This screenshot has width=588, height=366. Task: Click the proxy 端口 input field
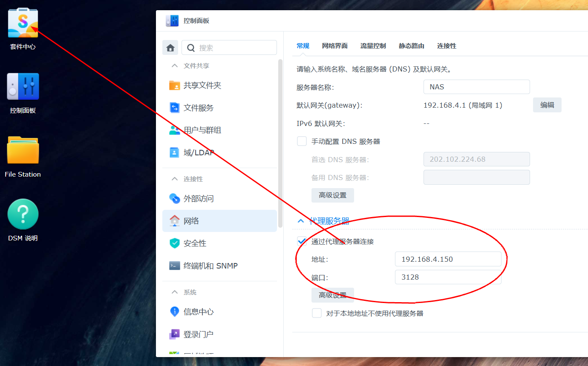click(x=448, y=277)
